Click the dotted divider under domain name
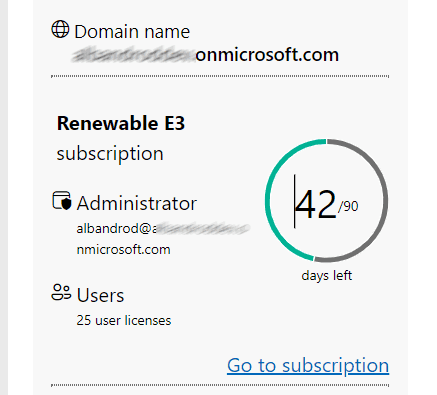 [220, 76]
